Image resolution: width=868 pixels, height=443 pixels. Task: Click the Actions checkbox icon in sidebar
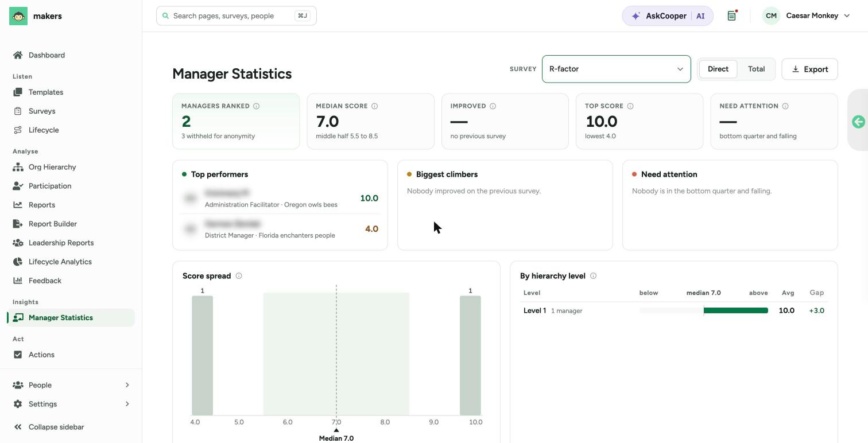(18, 355)
